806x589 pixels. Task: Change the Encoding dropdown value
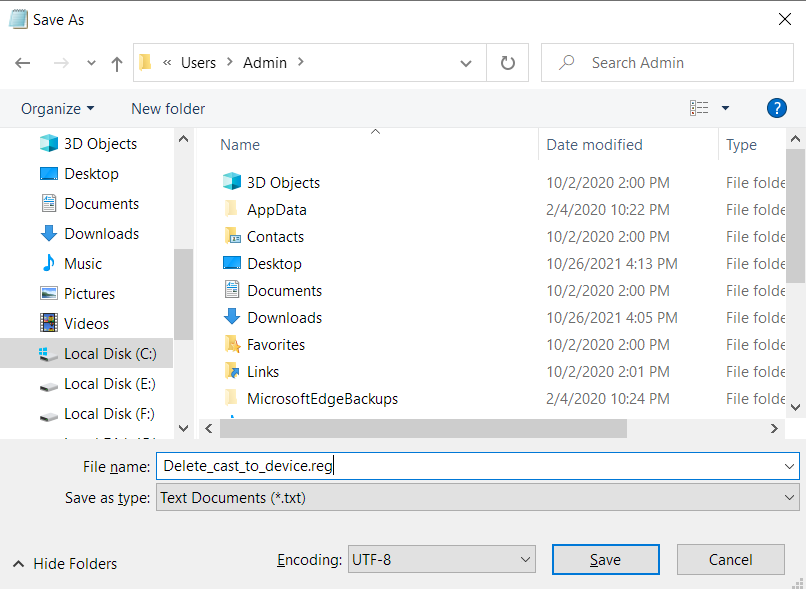click(441, 559)
